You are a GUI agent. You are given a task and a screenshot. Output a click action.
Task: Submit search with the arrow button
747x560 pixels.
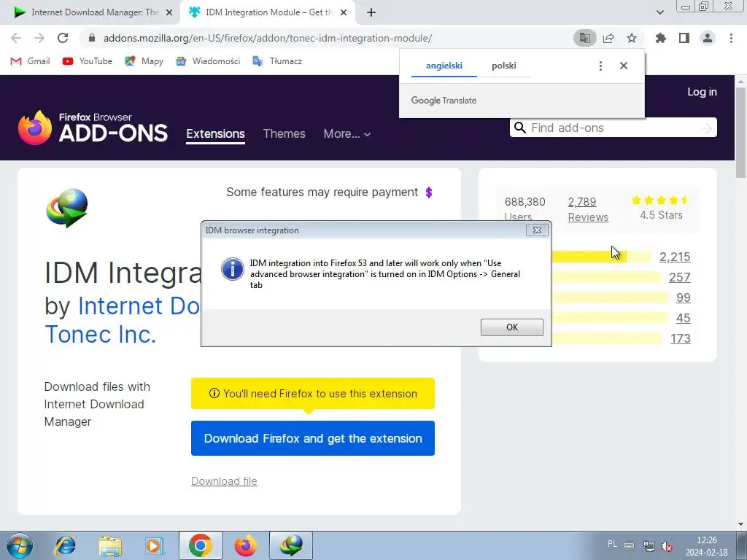click(x=706, y=128)
